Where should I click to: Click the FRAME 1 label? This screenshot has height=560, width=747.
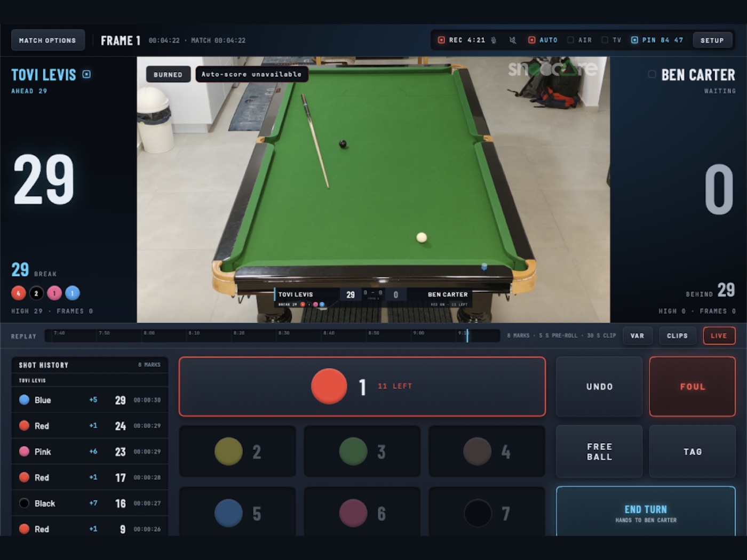(121, 41)
